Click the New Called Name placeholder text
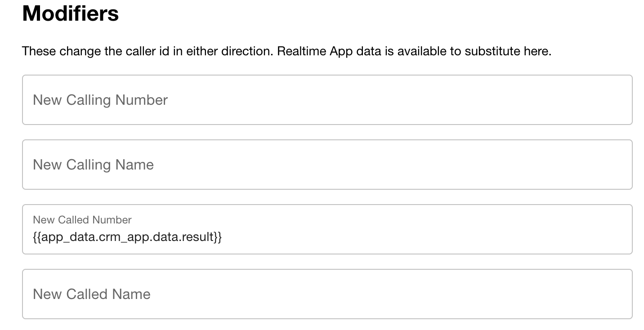Viewport: 644px width, 330px height. point(91,294)
